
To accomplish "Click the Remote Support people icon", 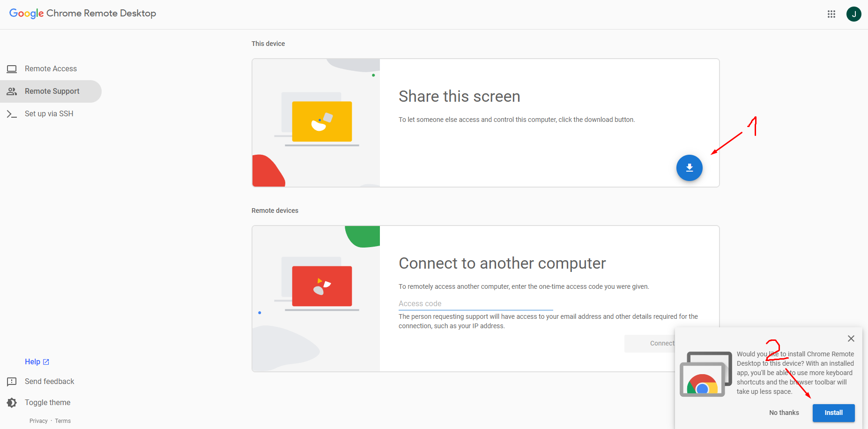I will [x=12, y=91].
